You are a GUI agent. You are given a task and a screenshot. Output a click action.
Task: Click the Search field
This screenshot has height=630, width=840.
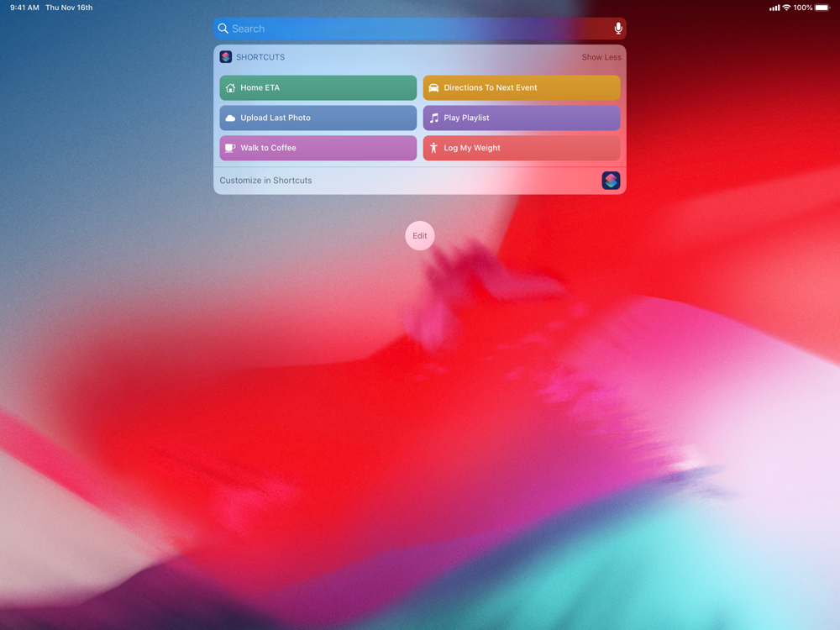coord(419,29)
